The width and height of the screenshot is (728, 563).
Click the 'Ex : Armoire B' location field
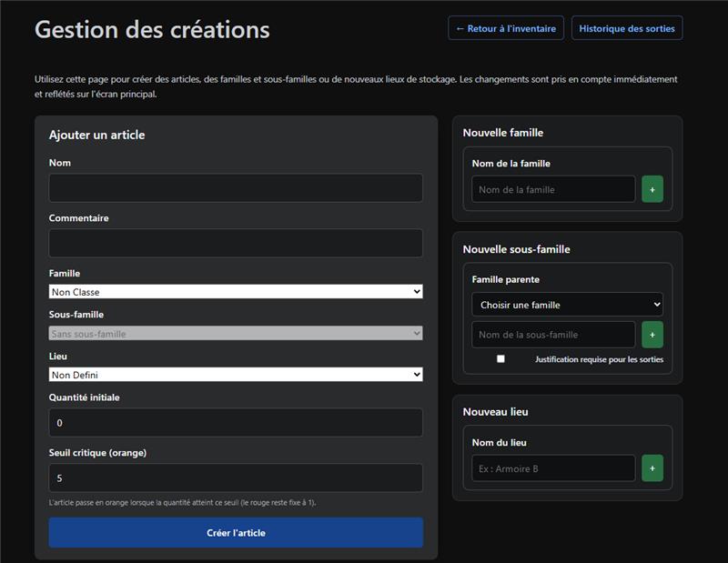[x=553, y=468]
